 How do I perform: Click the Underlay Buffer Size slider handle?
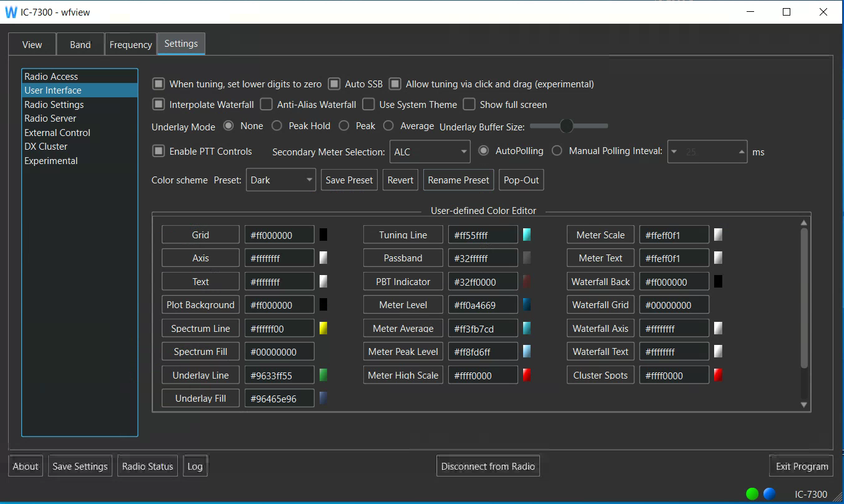[568, 125]
